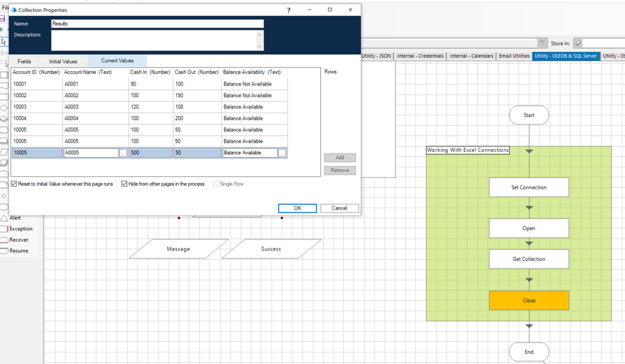Select the Set Connection stage

[529, 188]
